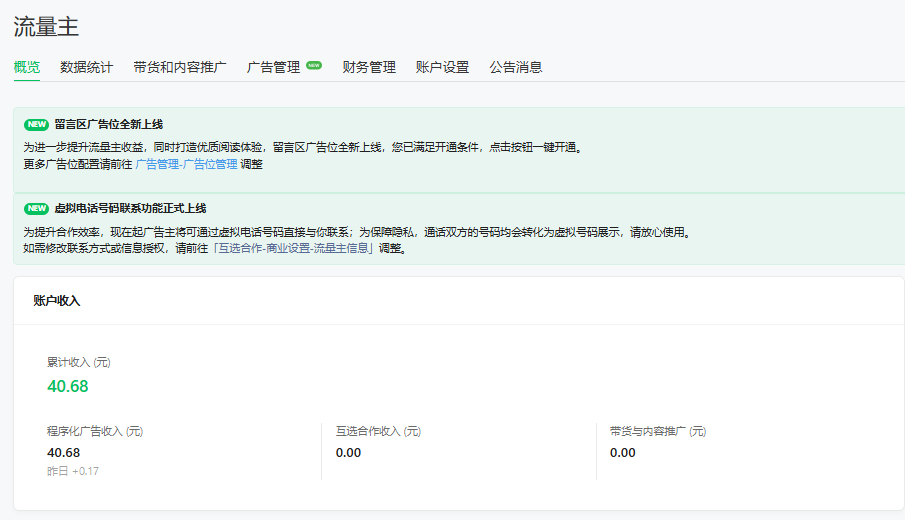
Task: Click the green 累计收入 total amount
Action: pos(68,386)
